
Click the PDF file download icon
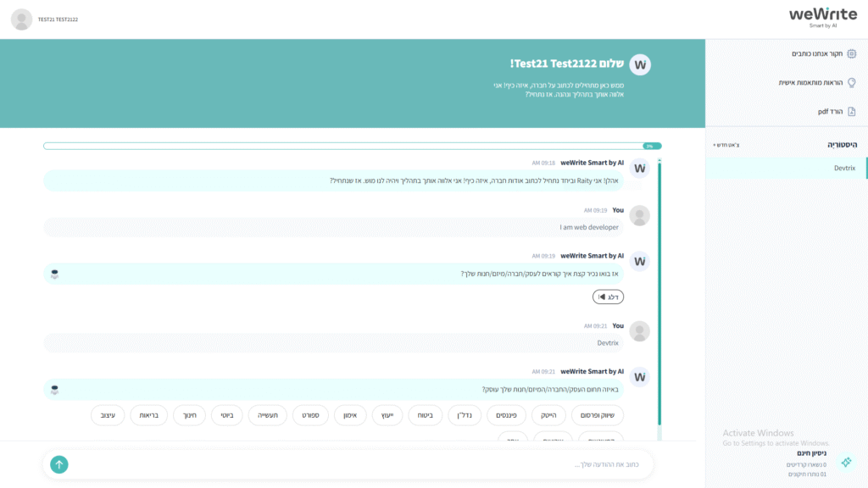coord(851,111)
